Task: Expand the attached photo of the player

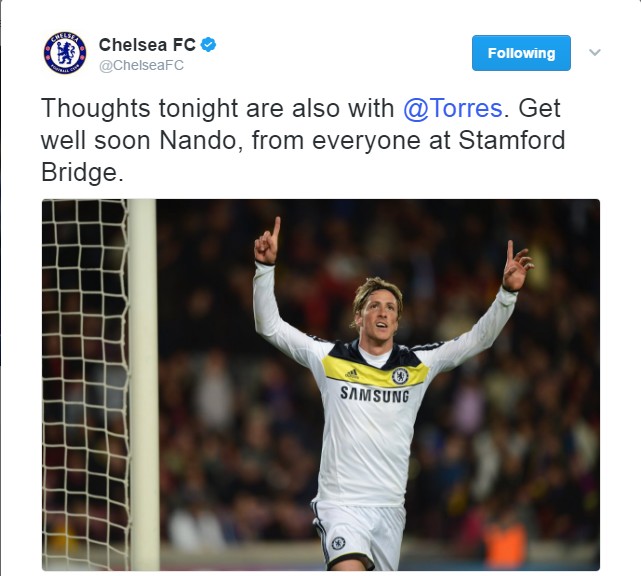Action: click(321, 385)
